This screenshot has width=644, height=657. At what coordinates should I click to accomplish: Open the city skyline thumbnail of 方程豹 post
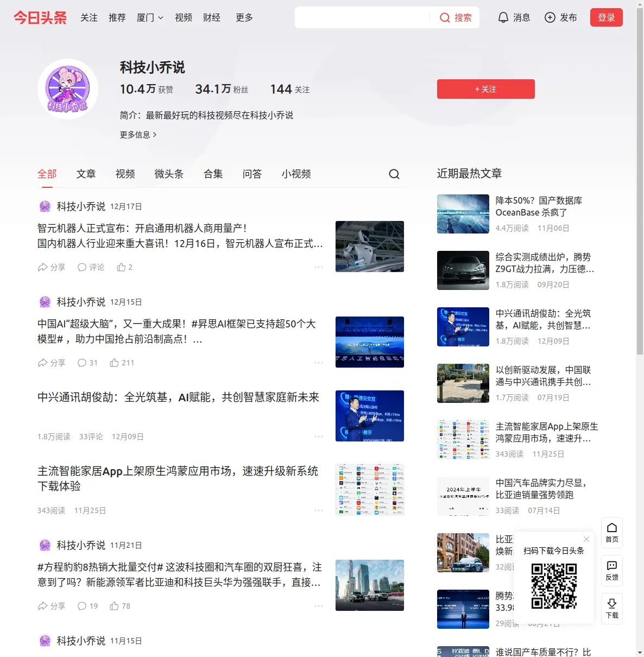[370, 585]
